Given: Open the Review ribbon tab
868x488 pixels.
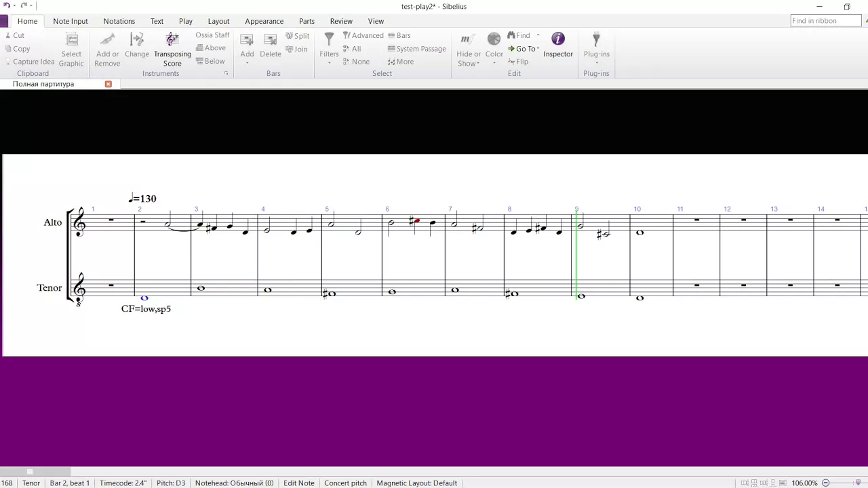Looking at the screenshot, I should pos(341,21).
